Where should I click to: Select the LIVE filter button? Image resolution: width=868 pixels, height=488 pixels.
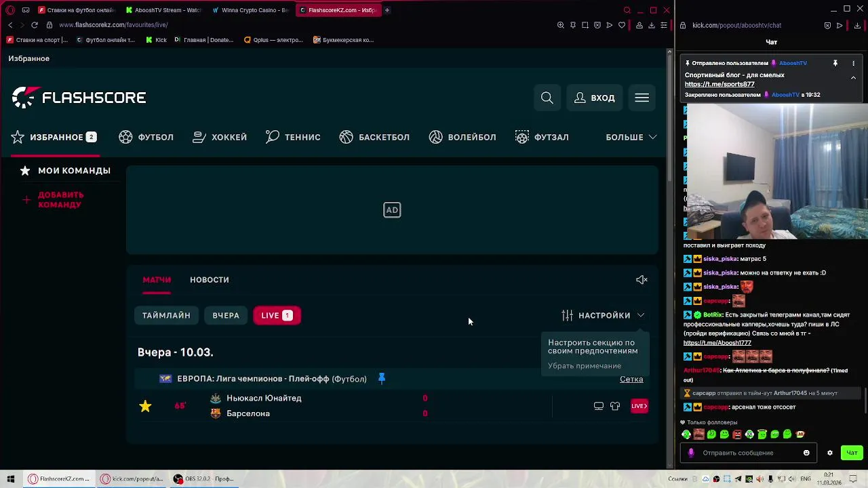tap(277, 315)
